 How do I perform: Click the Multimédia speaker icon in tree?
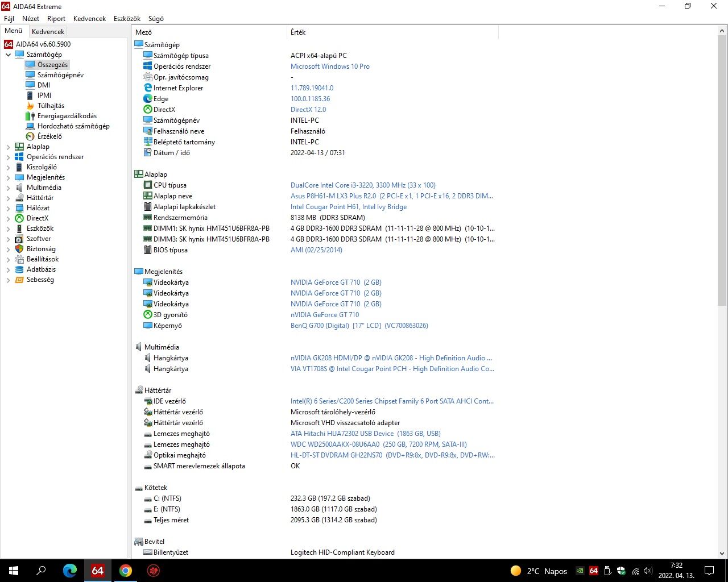click(19, 188)
